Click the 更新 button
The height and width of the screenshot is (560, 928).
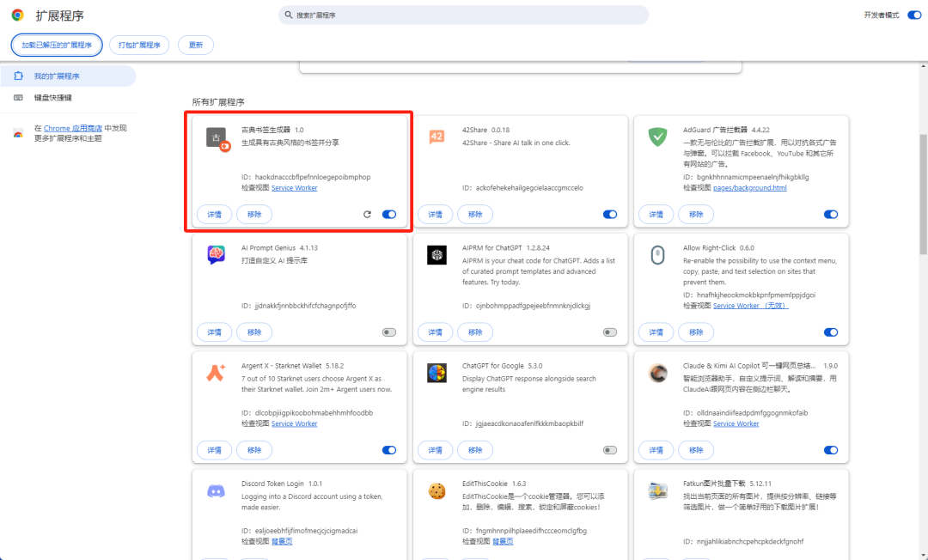pos(196,45)
